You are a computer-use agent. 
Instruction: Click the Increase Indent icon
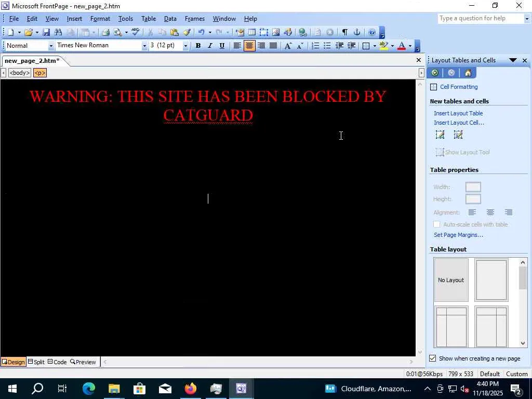click(352, 46)
